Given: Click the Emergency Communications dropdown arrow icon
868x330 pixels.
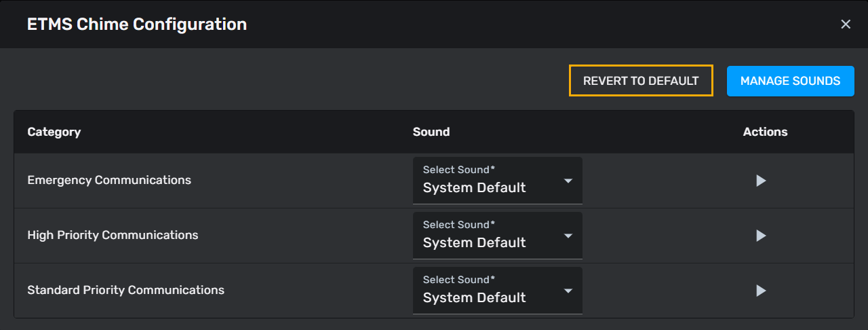Looking at the screenshot, I should [x=568, y=181].
